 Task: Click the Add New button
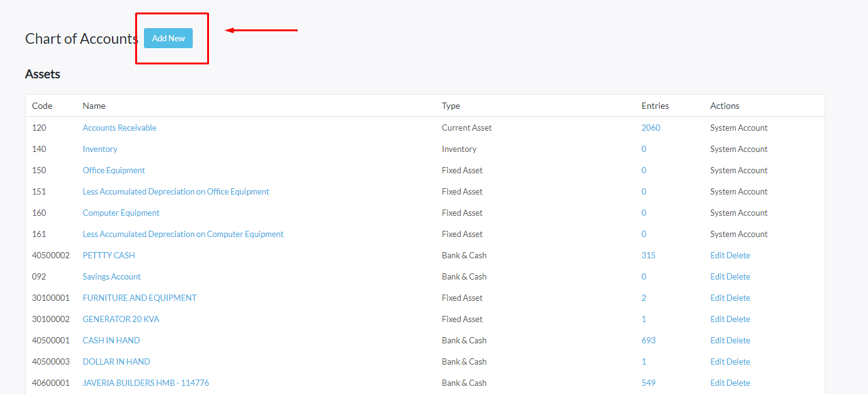(168, 38)
